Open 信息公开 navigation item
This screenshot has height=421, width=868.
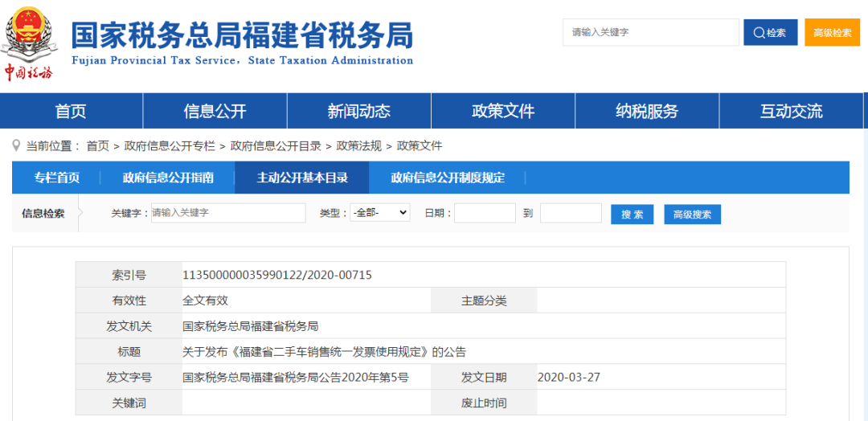point(215,111)
